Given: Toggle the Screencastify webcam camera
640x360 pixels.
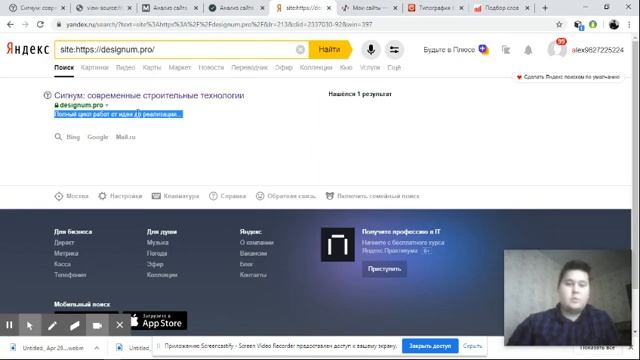Looking at the screenshot, I should coord(97,325).
